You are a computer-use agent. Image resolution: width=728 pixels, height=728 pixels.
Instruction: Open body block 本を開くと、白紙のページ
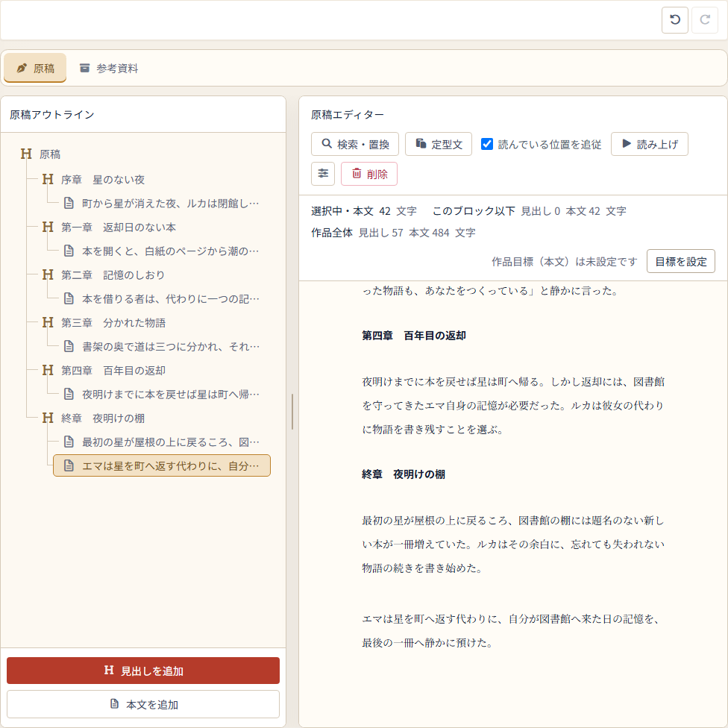point(162,251)
